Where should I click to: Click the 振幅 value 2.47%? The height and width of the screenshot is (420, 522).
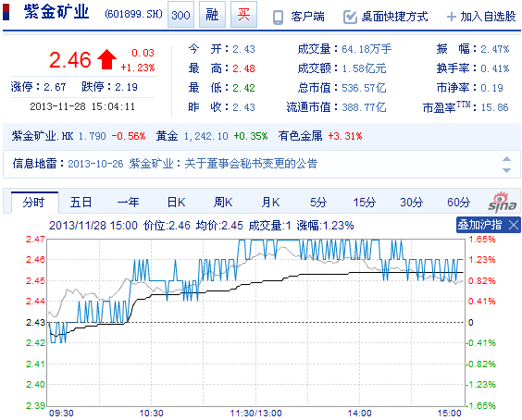(495, 49)
